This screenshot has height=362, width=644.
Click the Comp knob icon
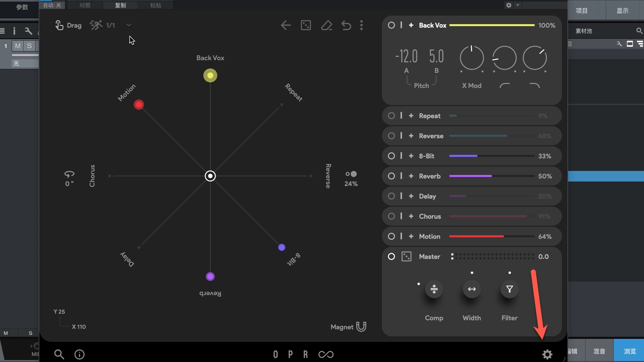point(434,289)
